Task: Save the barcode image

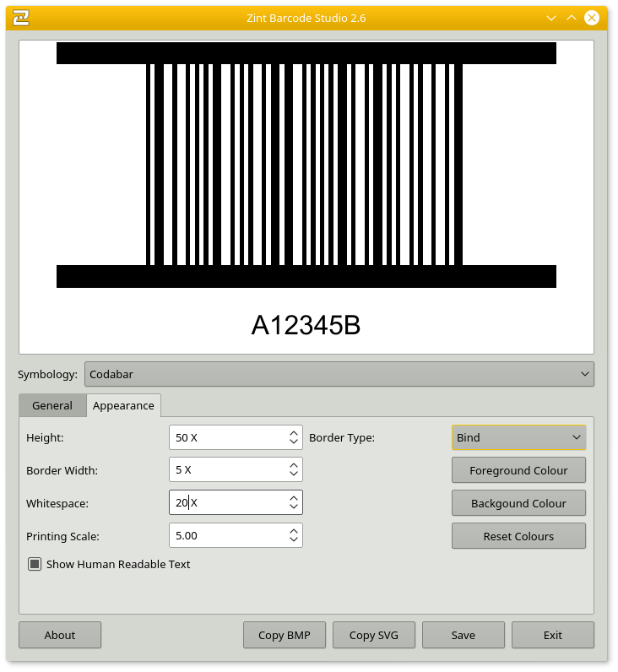Action: click(463, 635)
